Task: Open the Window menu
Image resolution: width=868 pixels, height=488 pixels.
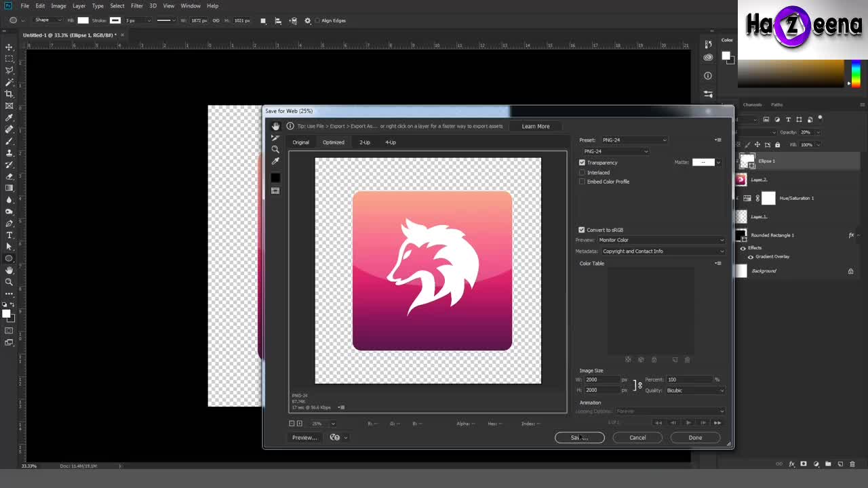Action: tap(191, 5)
